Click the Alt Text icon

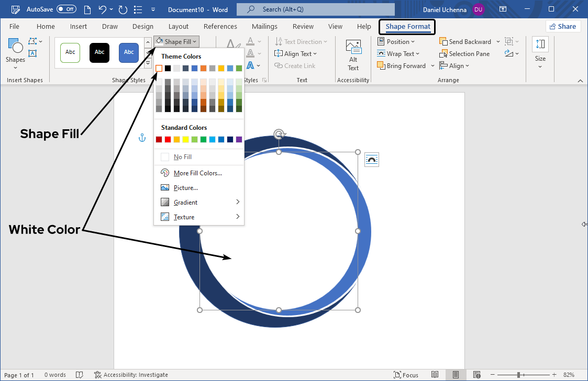pos(353,47)
